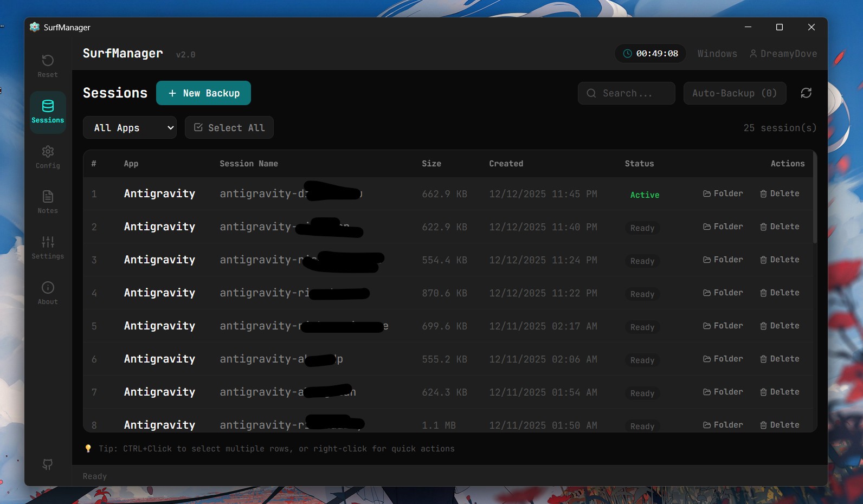Switch to the Sessions tab
This screenshot has width=863, height=504.
(x=48, y=112)
